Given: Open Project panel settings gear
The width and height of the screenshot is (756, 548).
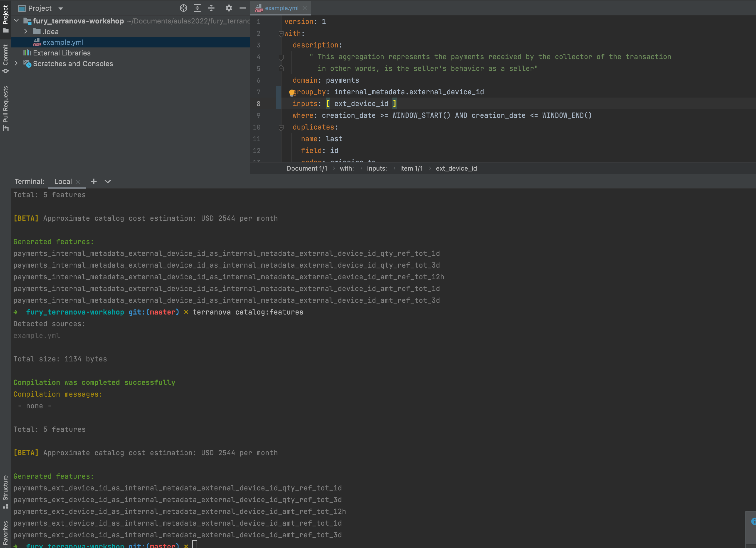Looking at the screenshot, I should tap(229, 8).
